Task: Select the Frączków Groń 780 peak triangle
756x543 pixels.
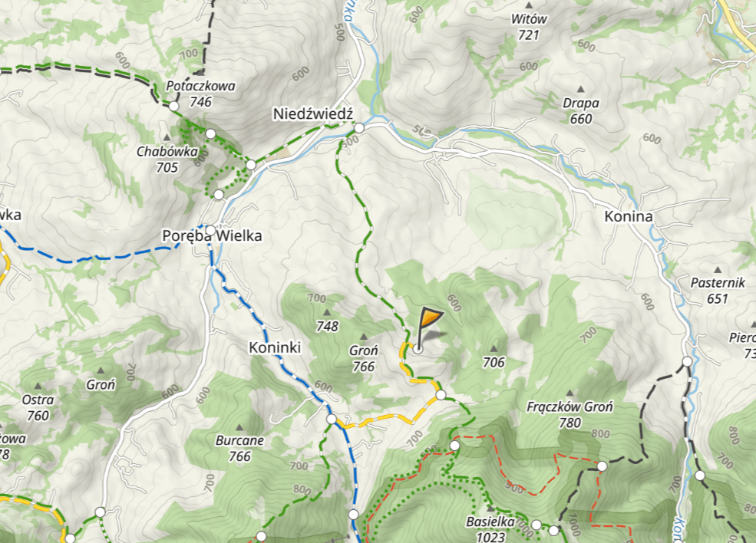Action: pos(570,393)
